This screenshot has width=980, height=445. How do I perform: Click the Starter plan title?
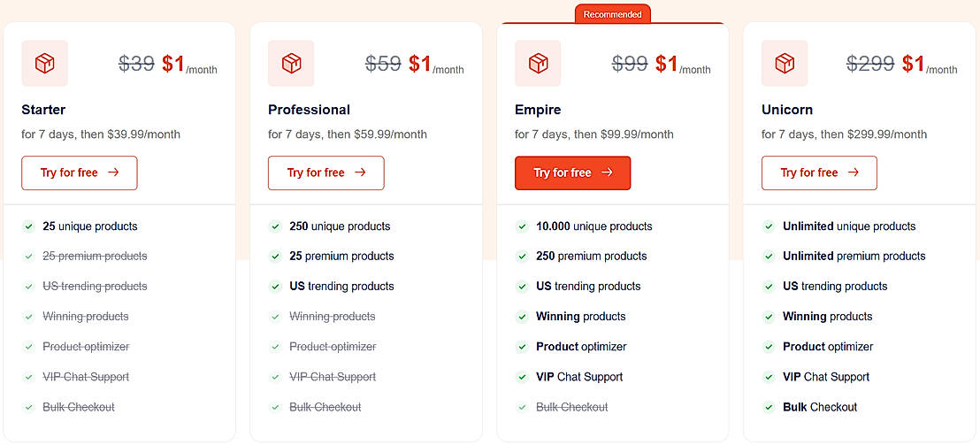pos(43,110)
